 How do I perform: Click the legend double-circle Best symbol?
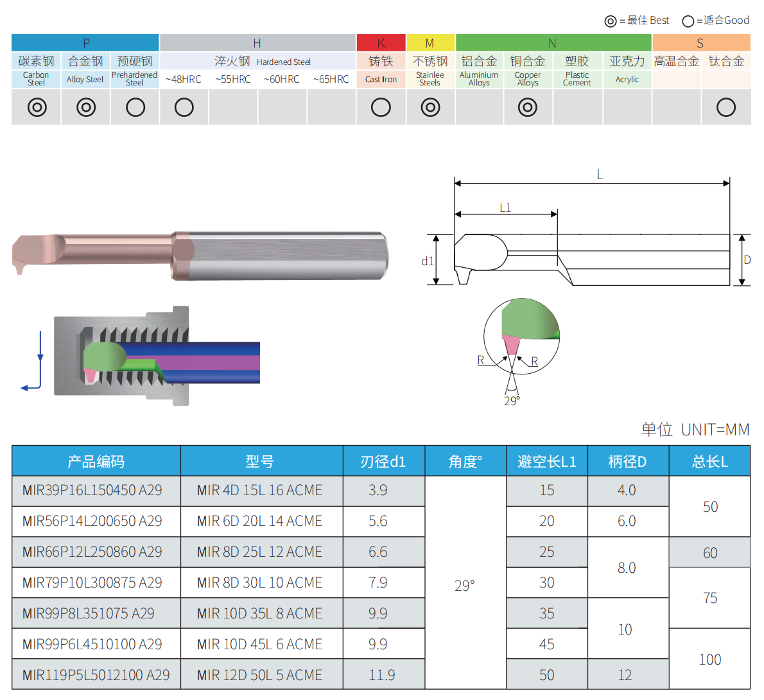tap(611, 21)
